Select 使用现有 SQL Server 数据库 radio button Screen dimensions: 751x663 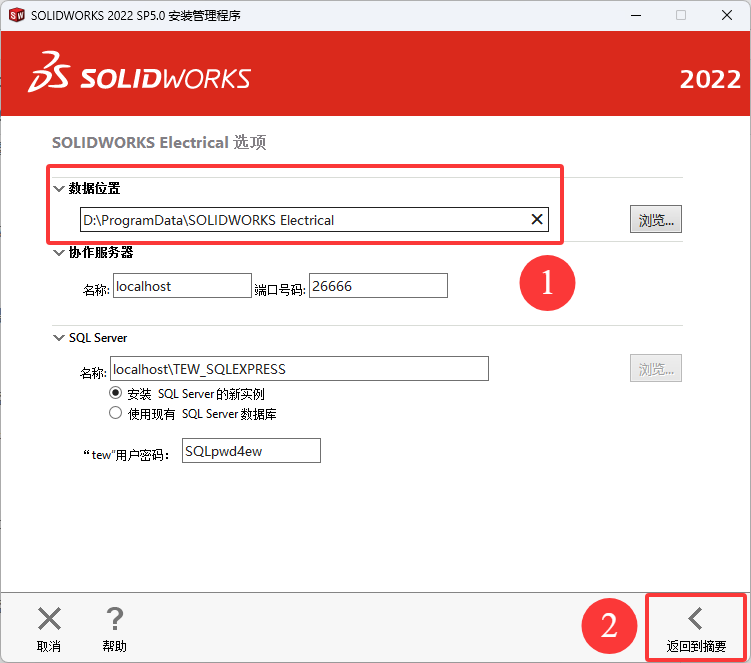pyautogui.click(x=115, y=413)
